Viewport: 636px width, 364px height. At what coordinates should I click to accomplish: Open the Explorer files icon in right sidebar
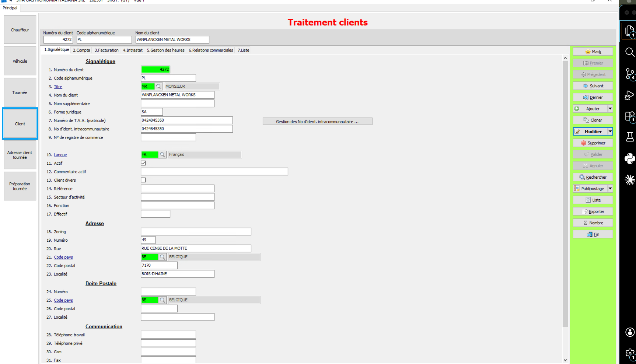pyautogui.click(x=630, y=31)
